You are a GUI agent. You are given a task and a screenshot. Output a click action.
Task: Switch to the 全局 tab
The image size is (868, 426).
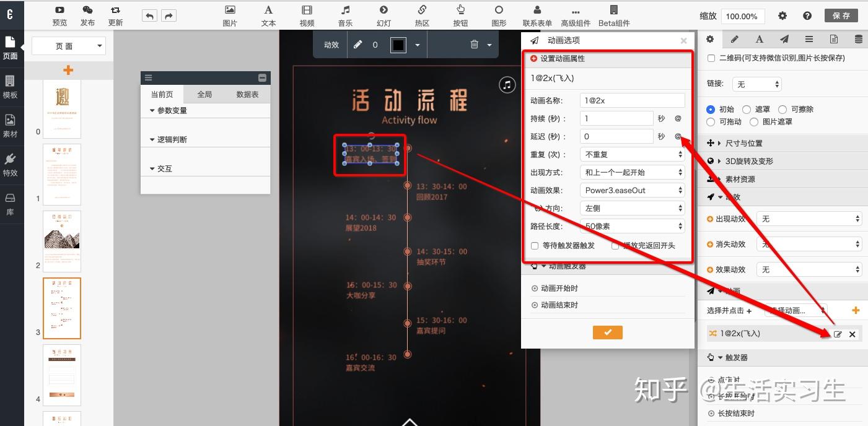coord(204,94)
